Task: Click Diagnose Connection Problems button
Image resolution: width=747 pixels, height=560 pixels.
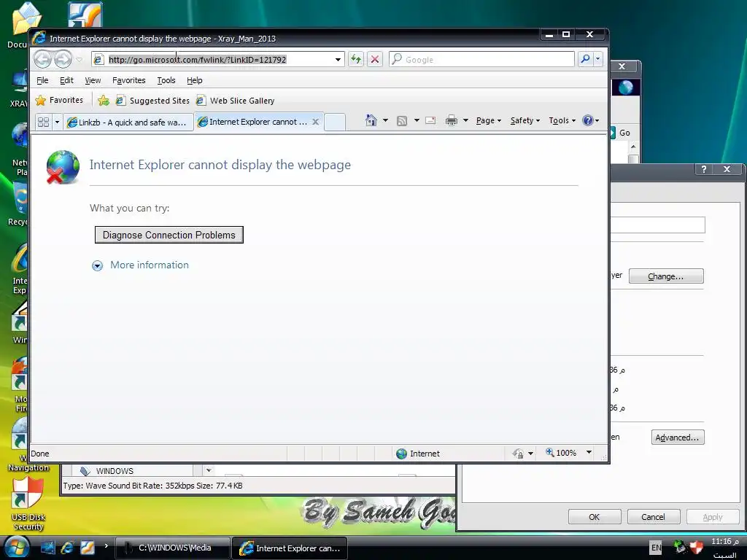Action: (x=169, y=235)
